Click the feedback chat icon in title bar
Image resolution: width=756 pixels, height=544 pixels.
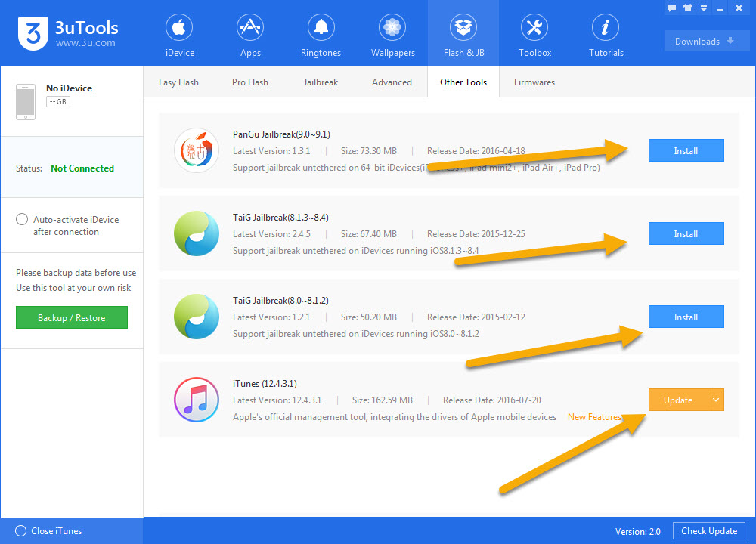pos(672,8)
